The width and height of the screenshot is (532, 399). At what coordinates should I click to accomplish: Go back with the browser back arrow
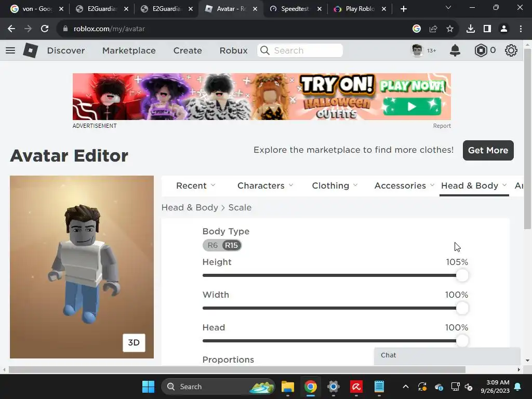tap(11, 29)
